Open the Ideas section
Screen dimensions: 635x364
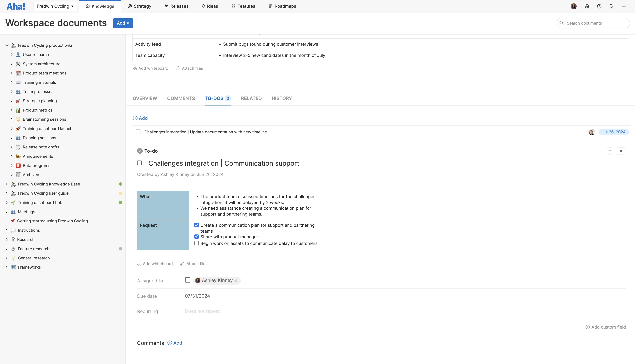click(x=209, y=6)
